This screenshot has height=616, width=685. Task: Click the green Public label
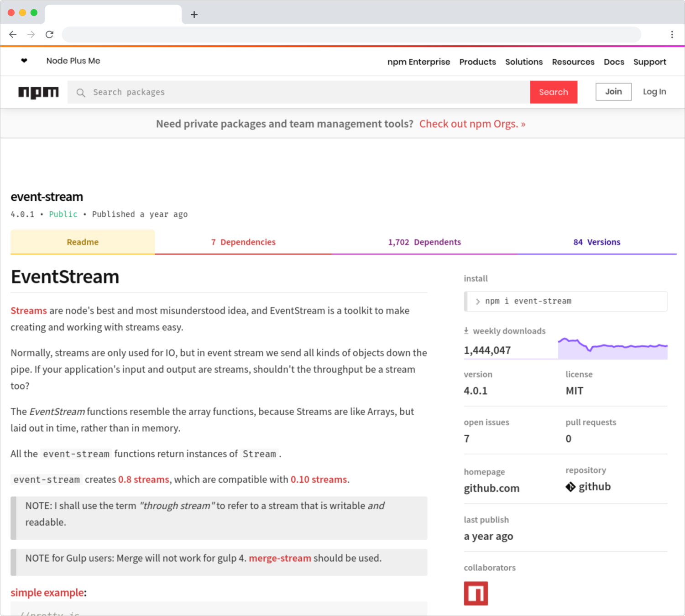click(x=63, y=214)
